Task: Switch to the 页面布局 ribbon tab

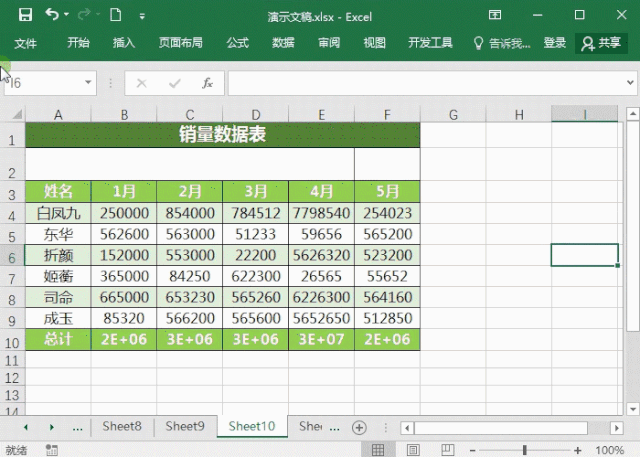Action: tap(180, 42)
